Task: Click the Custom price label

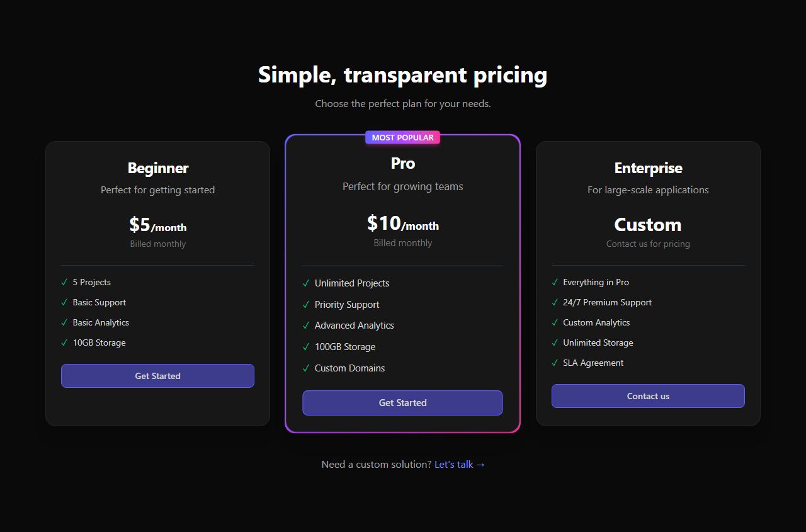Action: tap(648, 225)
